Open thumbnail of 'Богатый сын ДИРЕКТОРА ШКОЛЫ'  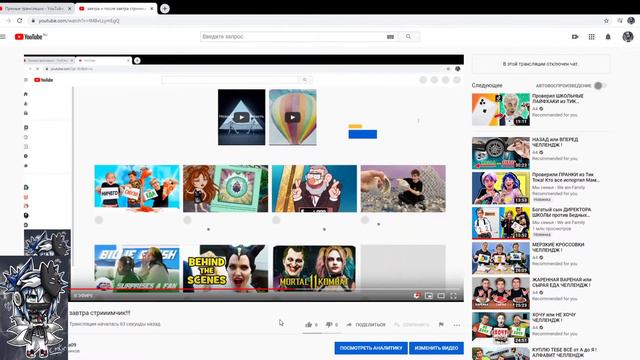(x=501, y=223)
